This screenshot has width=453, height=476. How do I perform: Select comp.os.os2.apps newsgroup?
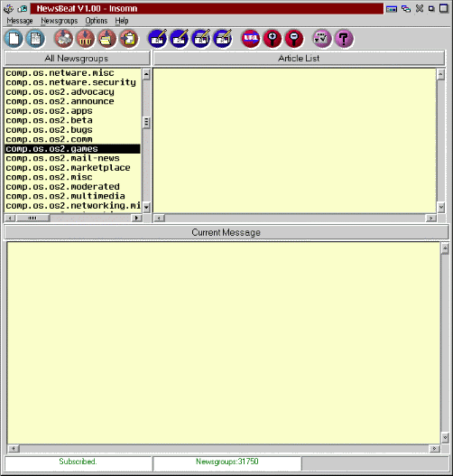click(72, 111)
